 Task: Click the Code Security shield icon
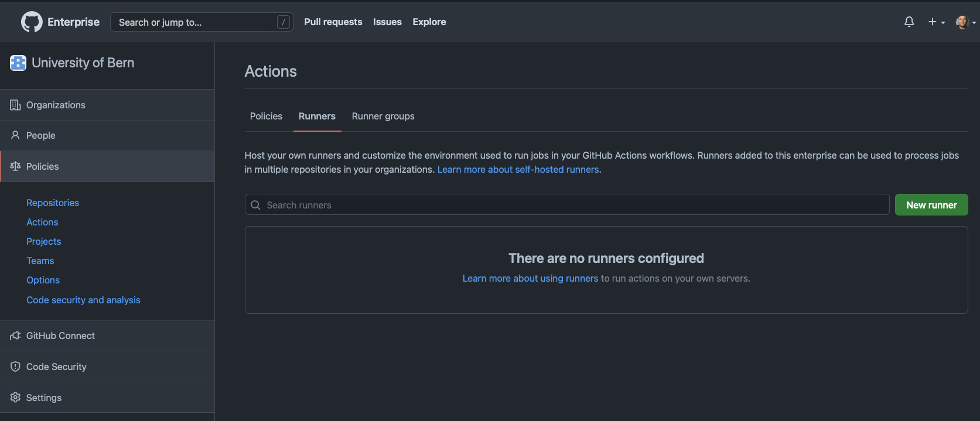tap(15, 367)
